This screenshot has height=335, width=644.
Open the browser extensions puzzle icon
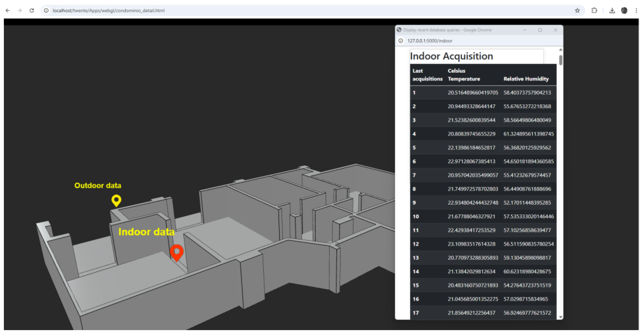[x=594, y=11]
